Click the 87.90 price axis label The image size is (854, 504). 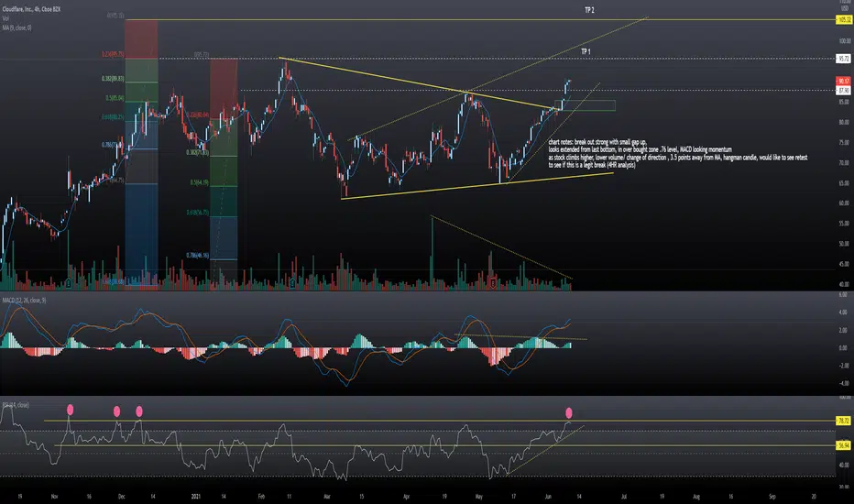844,90
